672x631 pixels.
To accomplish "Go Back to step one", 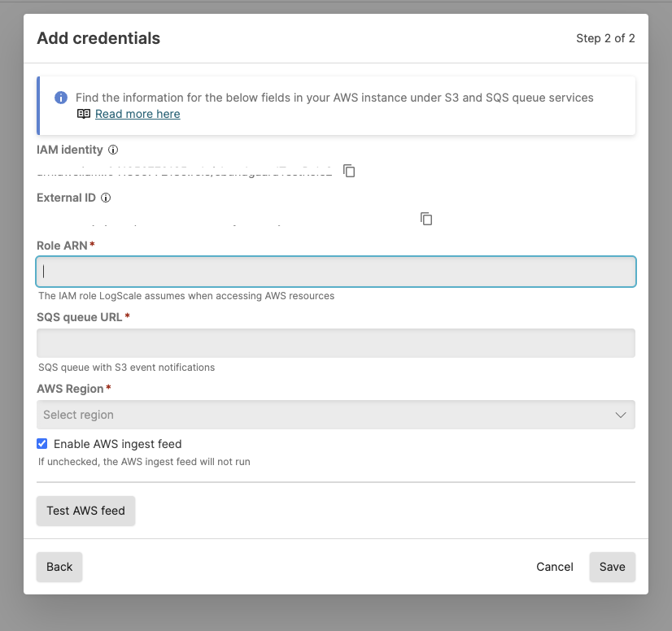I will [x=59, y=567].
